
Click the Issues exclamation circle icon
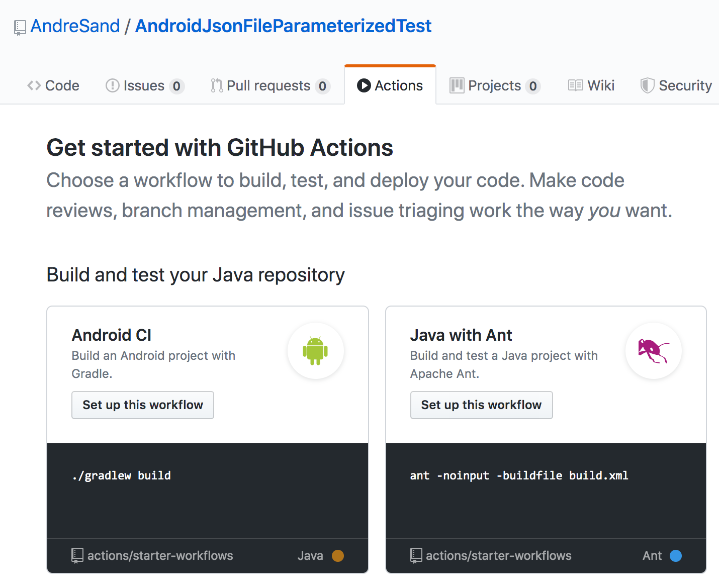click(x=112, y=85)
